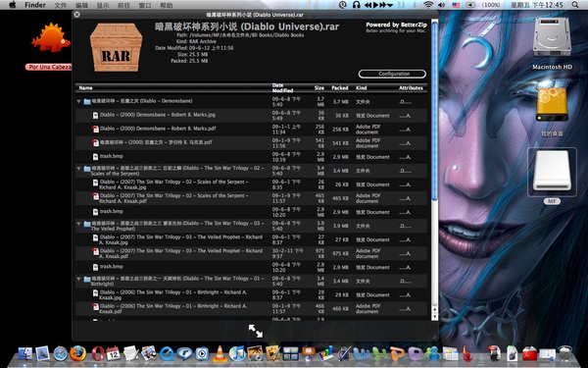Click the full-screen arrows icon in the preview
Screen dimensions: 588x368
tap(256, 331)
